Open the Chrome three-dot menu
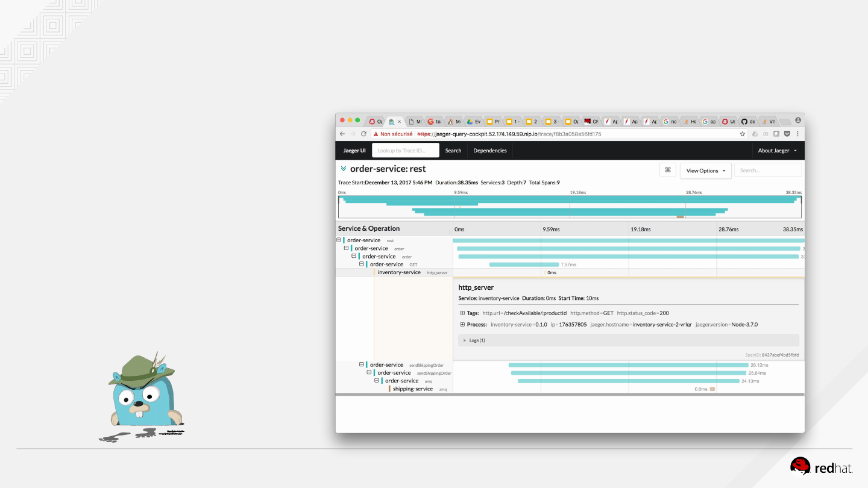Viewport: 868px width, 488px height. [797, 134]
